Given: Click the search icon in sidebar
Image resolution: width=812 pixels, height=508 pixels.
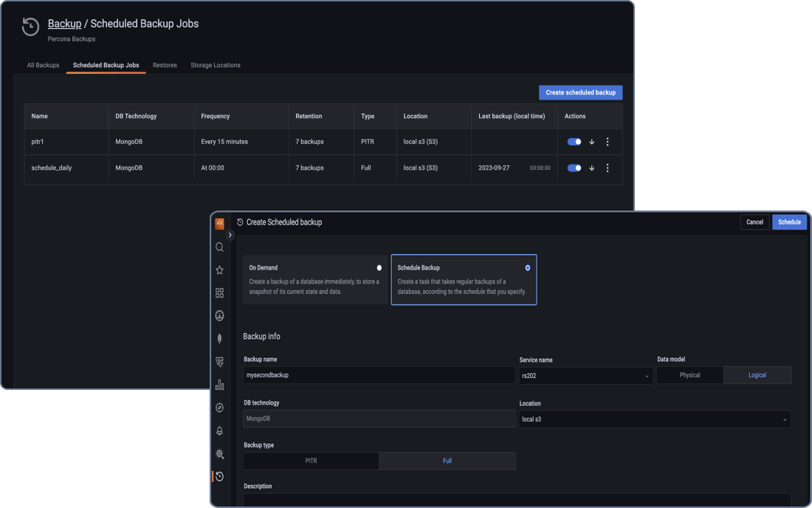Looking at the screenshot, I should [x=219, y=247].
